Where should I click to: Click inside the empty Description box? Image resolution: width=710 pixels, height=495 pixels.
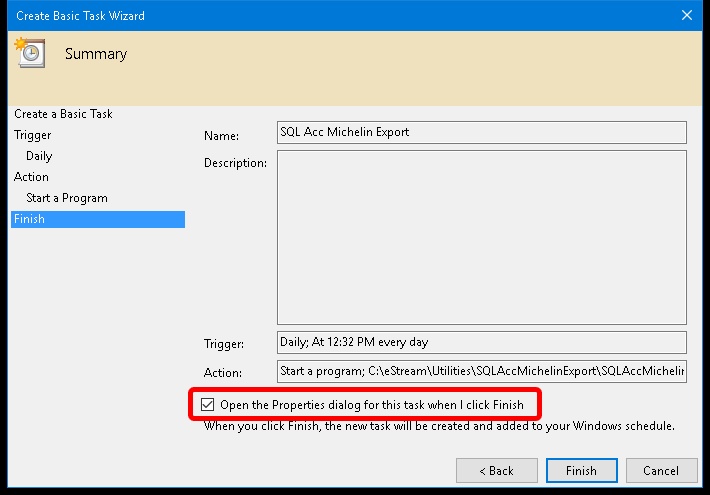click(481, 237)
